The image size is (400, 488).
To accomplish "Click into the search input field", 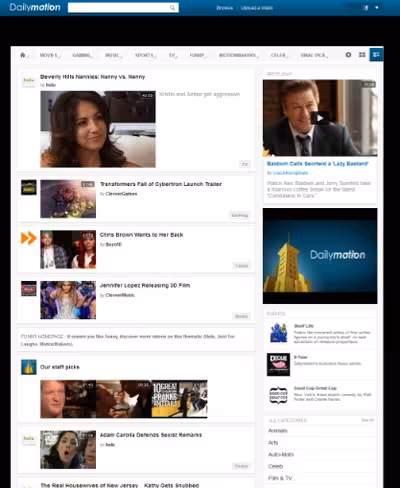I will pos(119,8).
